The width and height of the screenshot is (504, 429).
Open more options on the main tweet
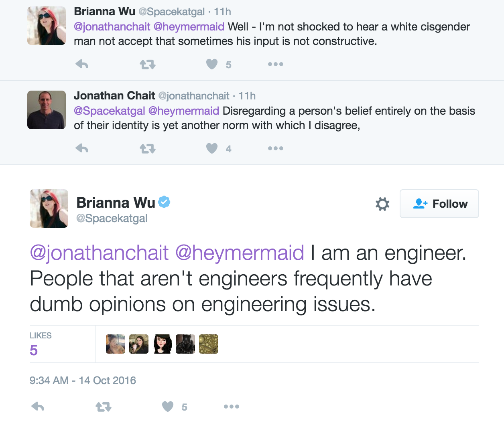(232, 407)
